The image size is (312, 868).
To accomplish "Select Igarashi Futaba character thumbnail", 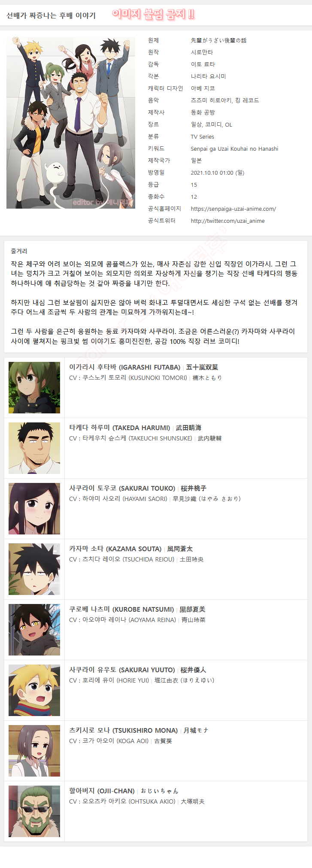I will (x=34, y=388).
